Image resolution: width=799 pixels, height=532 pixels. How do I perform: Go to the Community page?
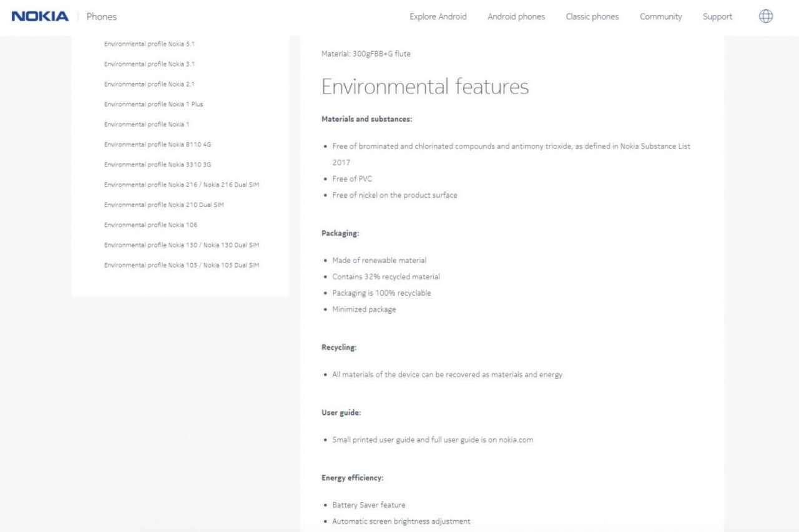(x=661, y=17)
